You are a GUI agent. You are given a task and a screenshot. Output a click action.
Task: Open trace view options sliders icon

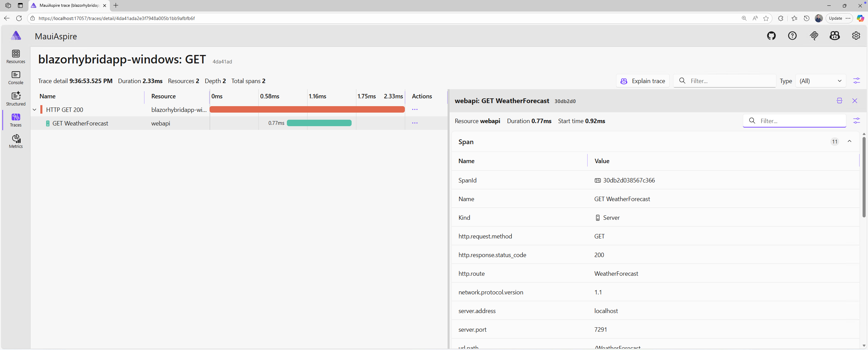pyautogui.click(x=856, y=81)
